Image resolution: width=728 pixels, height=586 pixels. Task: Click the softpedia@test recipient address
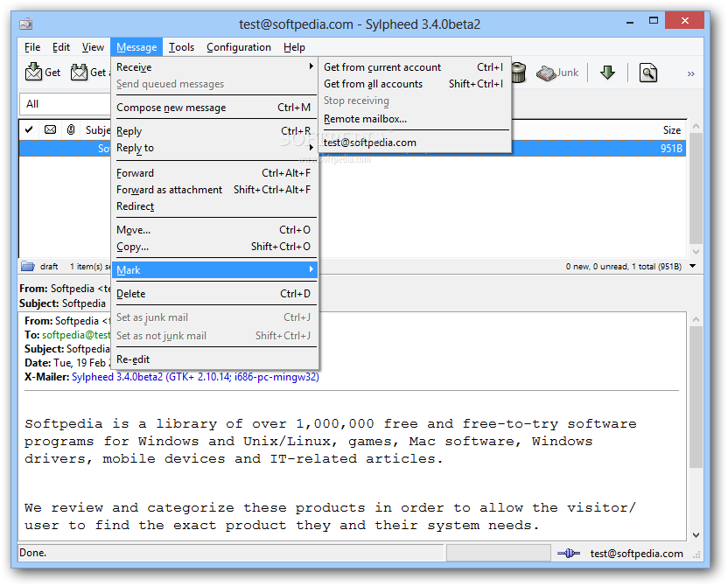76,335
